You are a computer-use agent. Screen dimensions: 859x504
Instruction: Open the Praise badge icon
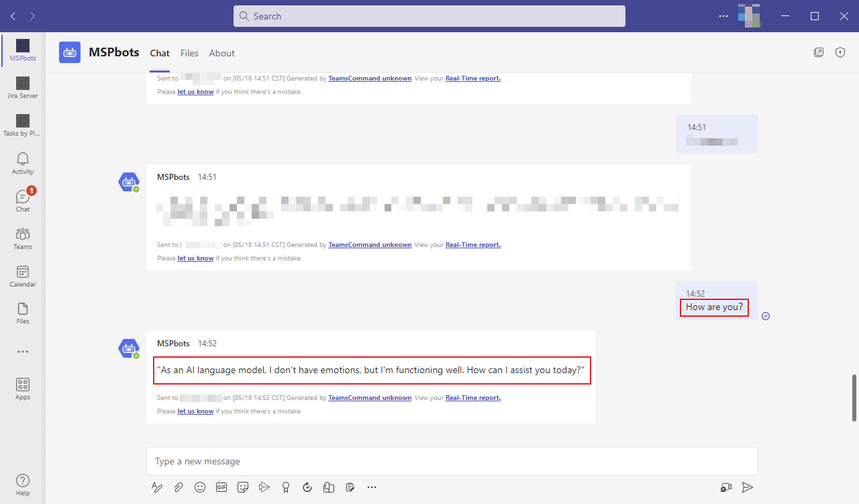[x=286, y=487]
